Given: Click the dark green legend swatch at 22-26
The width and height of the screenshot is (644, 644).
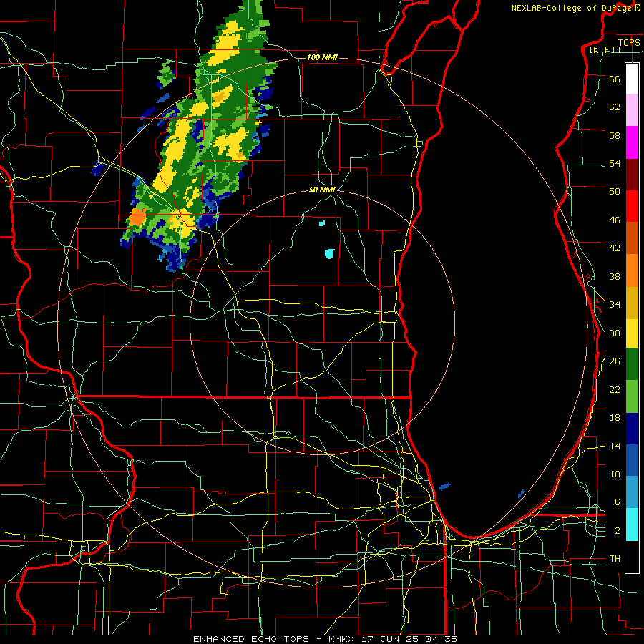Looking at the screenshot, I should (x=632, y=364).
